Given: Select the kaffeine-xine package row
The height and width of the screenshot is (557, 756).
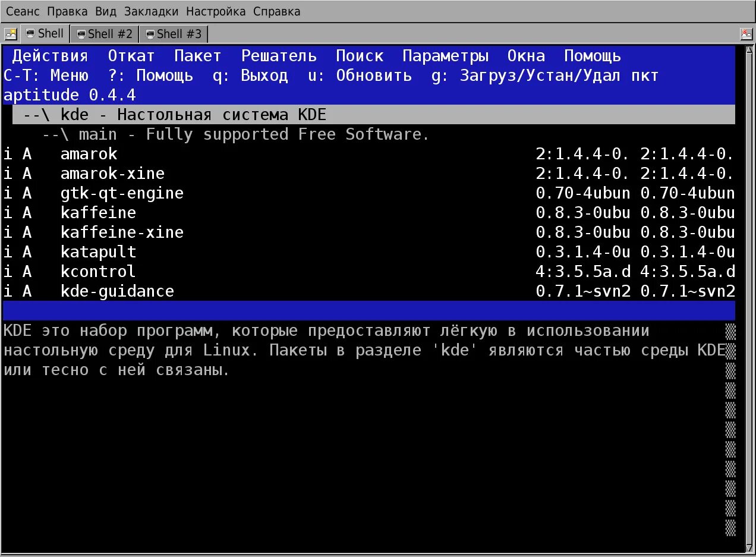Looking at the screenshot, I should point(369,232).
